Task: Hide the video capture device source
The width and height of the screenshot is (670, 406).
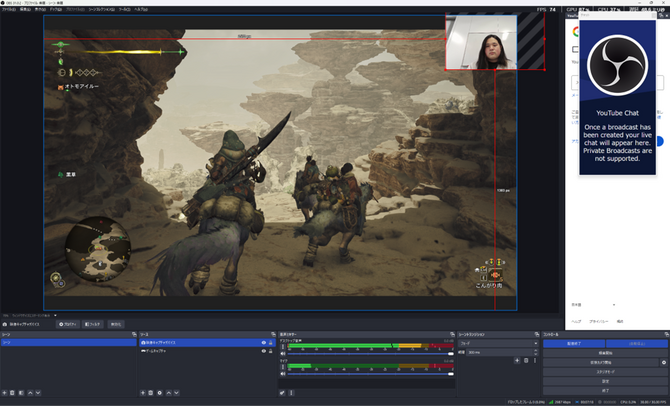Action: (x=264, y=342)
